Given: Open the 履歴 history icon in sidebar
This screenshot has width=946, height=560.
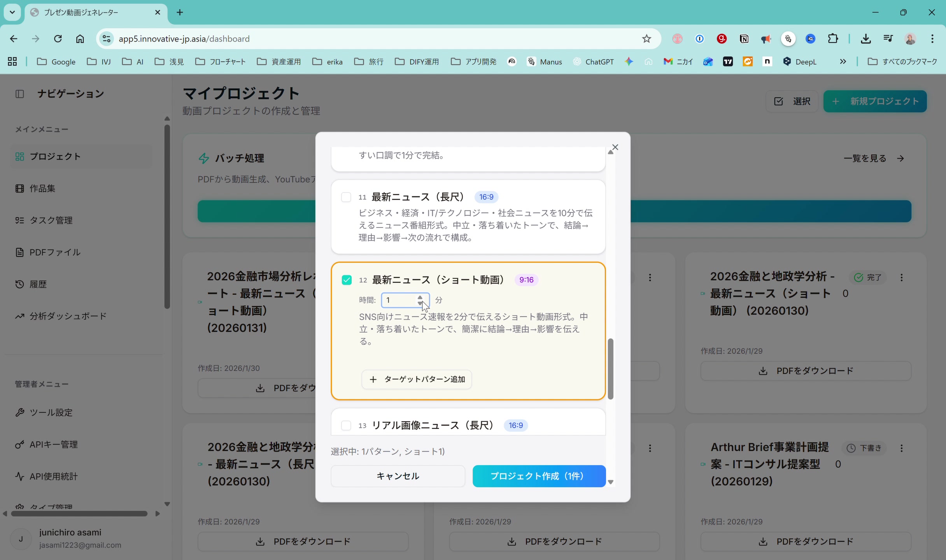Looking at the screenshot, I should tap(19, 284).
